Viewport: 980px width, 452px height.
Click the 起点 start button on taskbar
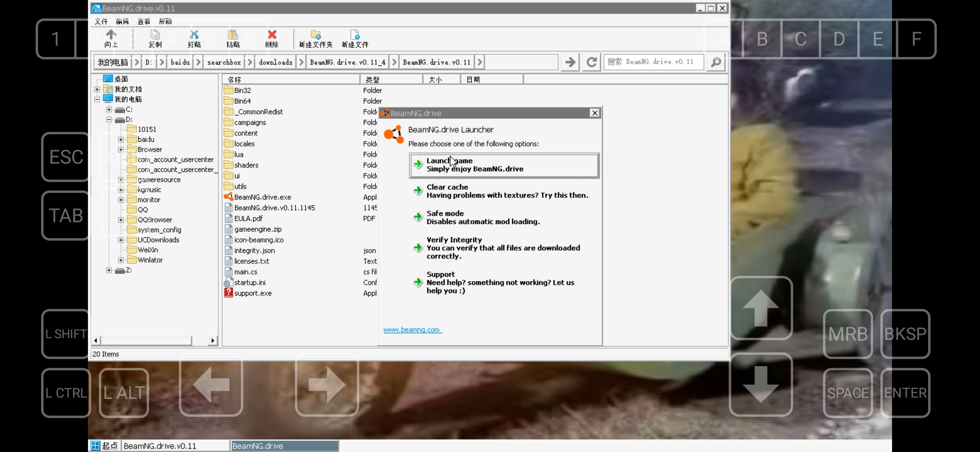105,446
